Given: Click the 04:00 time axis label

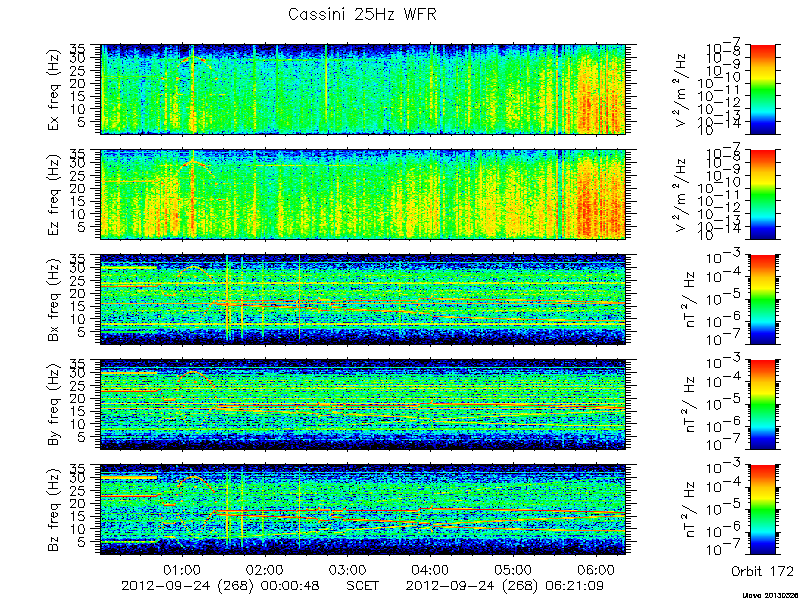Looking at the screenshot, I should [430, 569].
